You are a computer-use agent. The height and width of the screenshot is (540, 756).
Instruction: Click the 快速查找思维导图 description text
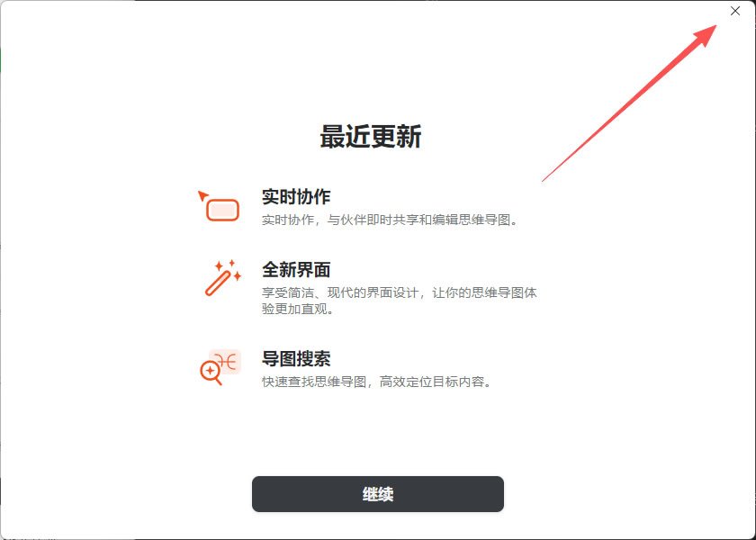(x=314, y=382)
